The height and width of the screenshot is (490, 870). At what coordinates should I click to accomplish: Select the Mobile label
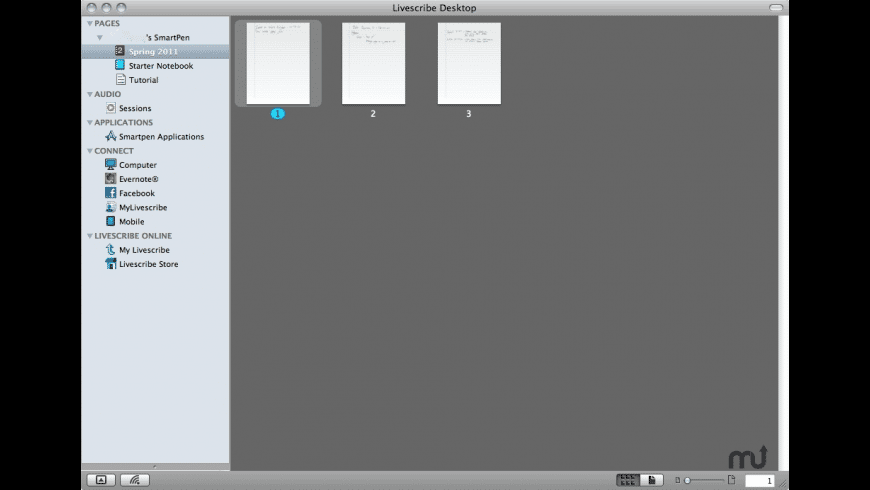(131, 221)
